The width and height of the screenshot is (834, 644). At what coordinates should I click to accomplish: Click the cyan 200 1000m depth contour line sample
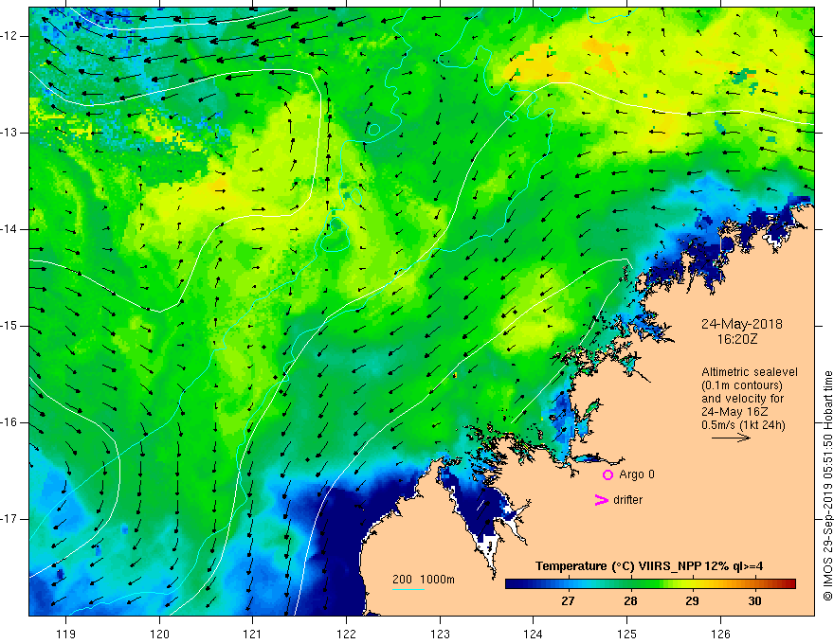click(408, 589)
